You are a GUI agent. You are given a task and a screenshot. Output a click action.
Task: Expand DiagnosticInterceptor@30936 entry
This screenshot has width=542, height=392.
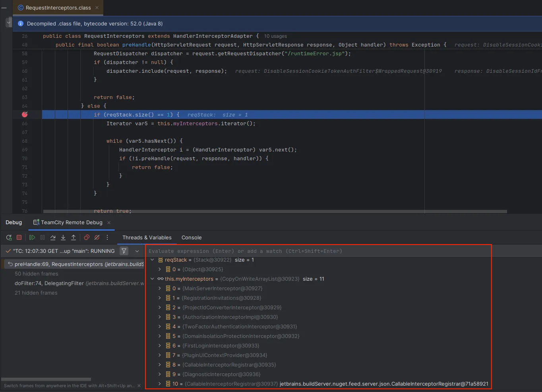click(x=160, y=374)
